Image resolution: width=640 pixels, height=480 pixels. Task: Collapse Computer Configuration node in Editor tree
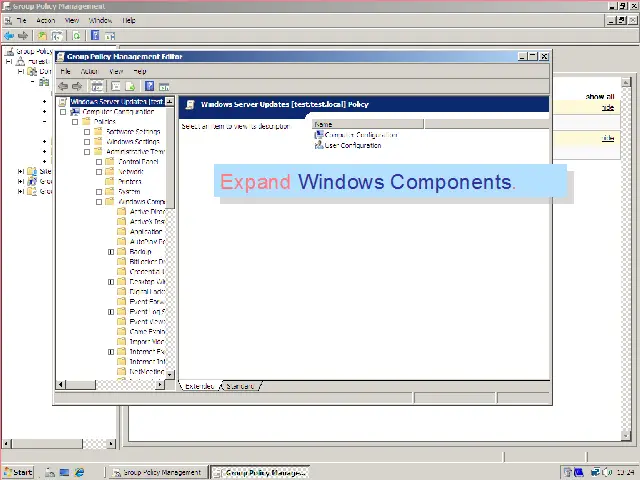pos(63,112)
